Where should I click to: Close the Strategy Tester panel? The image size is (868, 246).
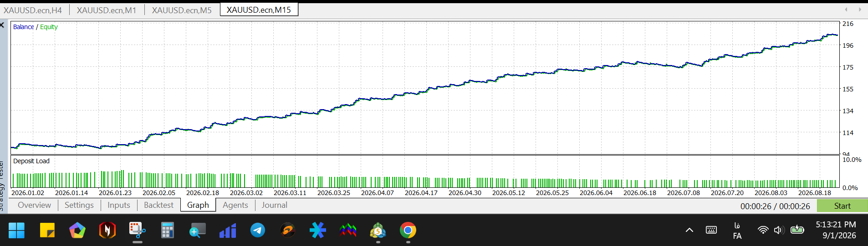[2, 25]
